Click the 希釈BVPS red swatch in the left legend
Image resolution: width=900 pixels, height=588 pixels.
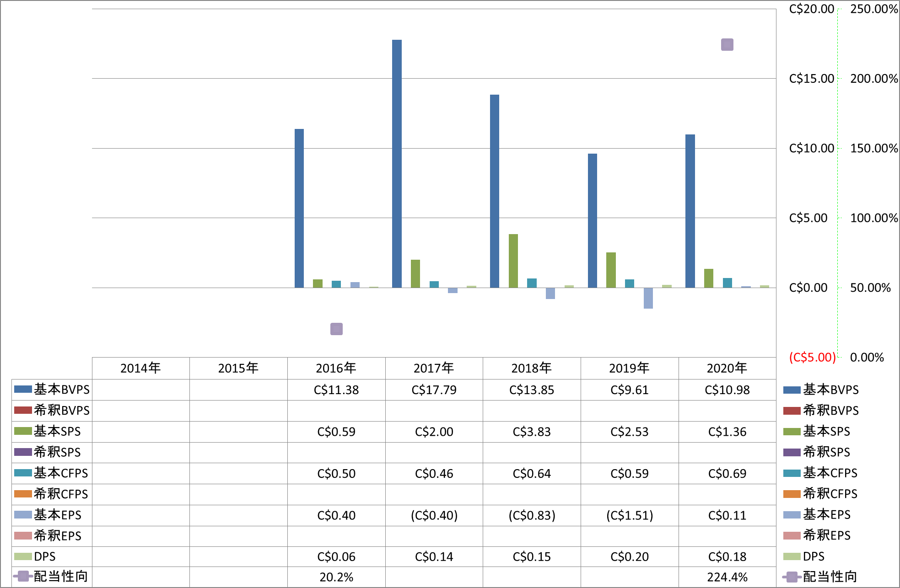(23, 410)
